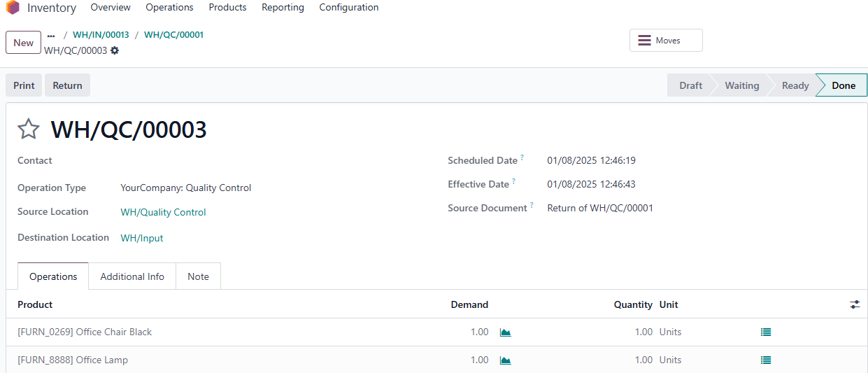This screenshot has height=373, width=868.
Task: Open detailed operations list icon for Office Lamp
Action: (x=766, y=360)
